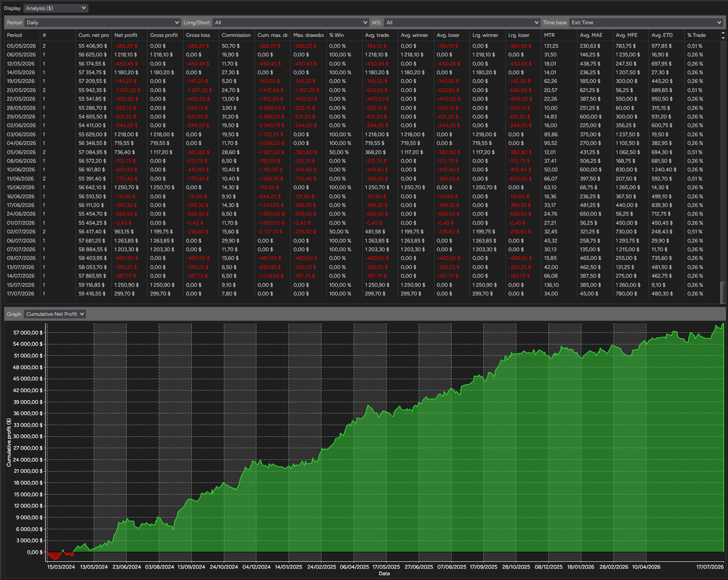Select the 14/07/2026 period row
The width and height of the screenshot is (728, 580).
(x=362, y=276)
